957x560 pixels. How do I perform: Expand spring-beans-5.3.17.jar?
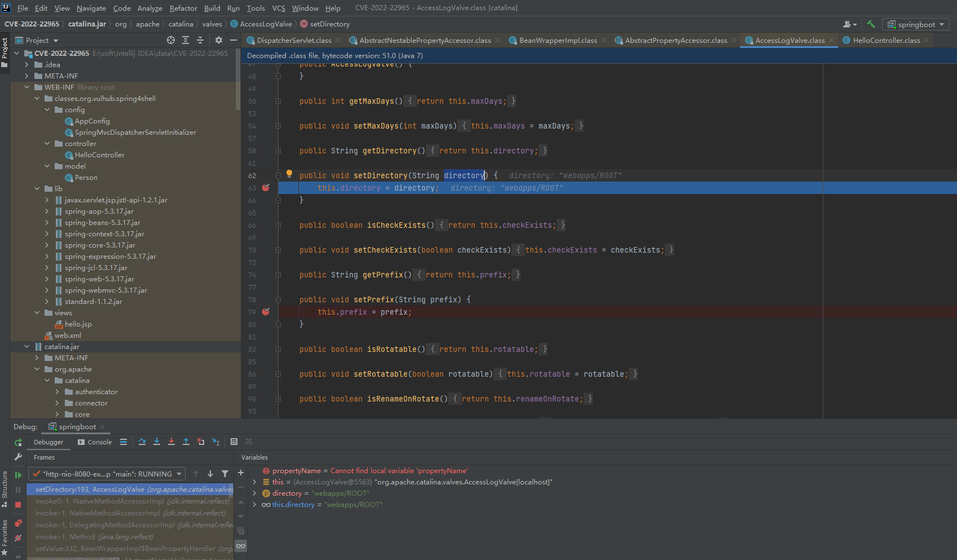pyautogui.click(x=47, y=223)
